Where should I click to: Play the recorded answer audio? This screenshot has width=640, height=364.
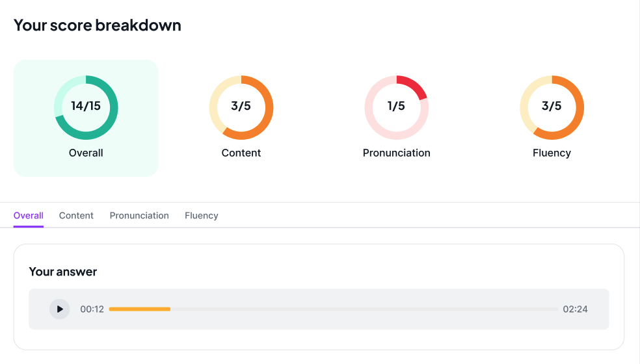tap(60, 309)
